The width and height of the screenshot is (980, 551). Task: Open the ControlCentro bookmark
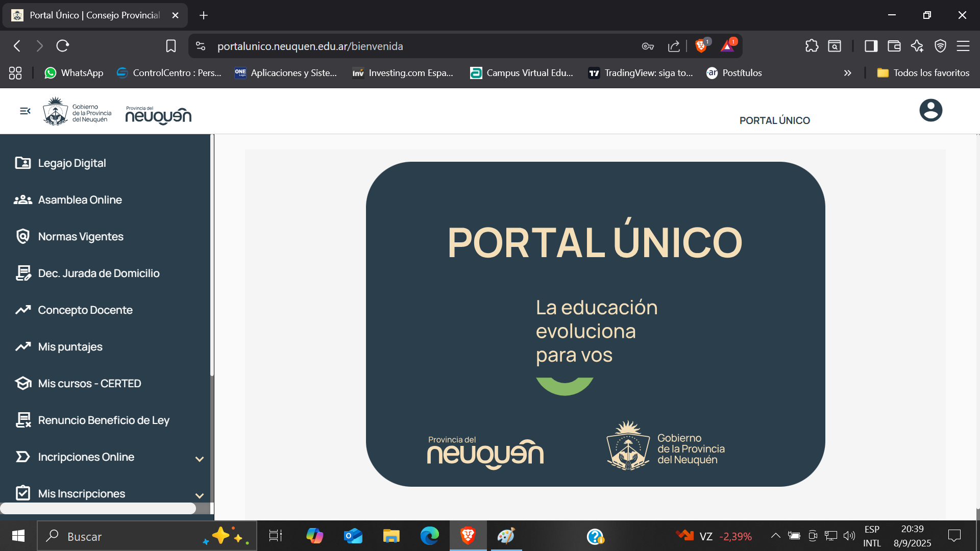[x=169, y=73]
